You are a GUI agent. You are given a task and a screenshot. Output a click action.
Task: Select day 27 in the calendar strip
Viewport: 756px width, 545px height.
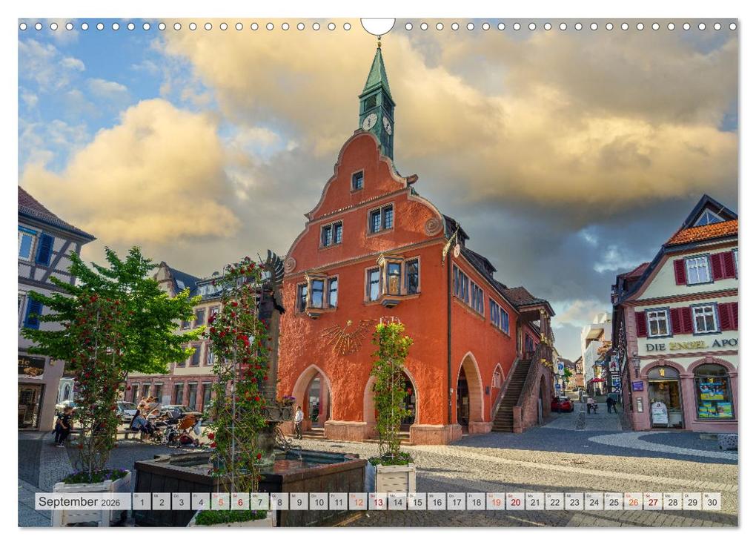[653, 501]
